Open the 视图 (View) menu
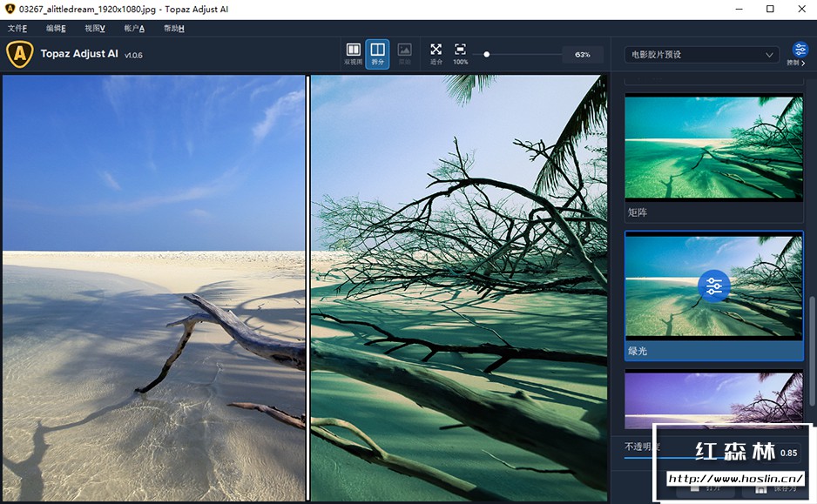Viewport: 817px width, 504px height. click(95, 29)
